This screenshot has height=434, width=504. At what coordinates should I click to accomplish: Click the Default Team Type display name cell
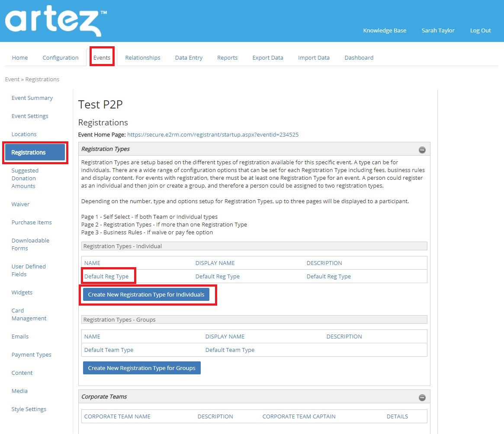tap(230, 350)
